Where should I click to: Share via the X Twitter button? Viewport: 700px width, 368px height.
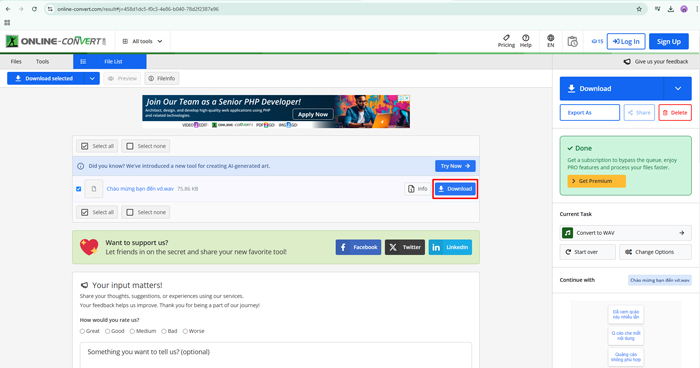point(404,247)
